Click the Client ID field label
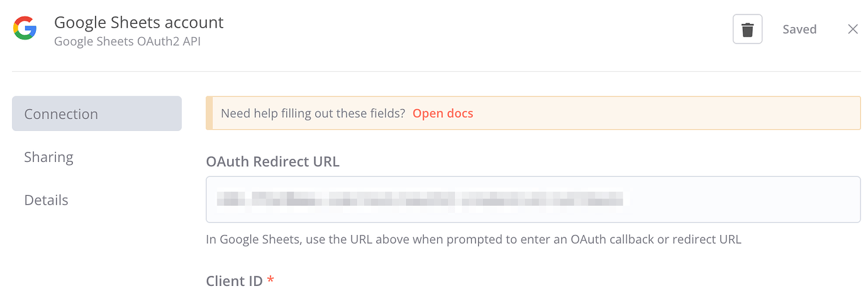 [234, 280]
